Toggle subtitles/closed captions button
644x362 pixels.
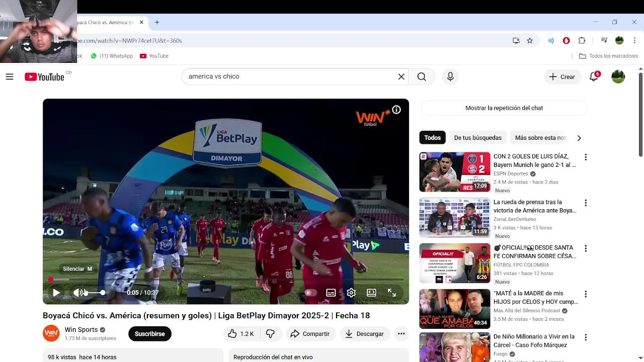[331, 293]
